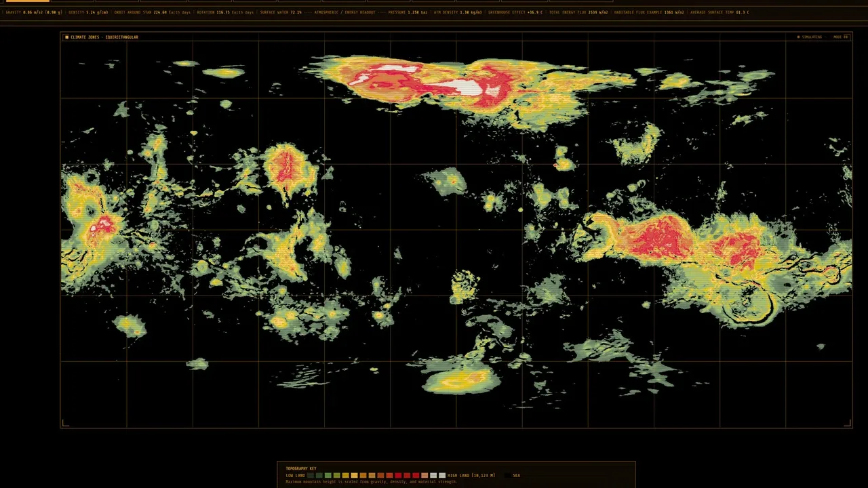
Task: Click the Climate Zones Equirectangular panel title
Action: pyautogui.click(x=104, y=37)
